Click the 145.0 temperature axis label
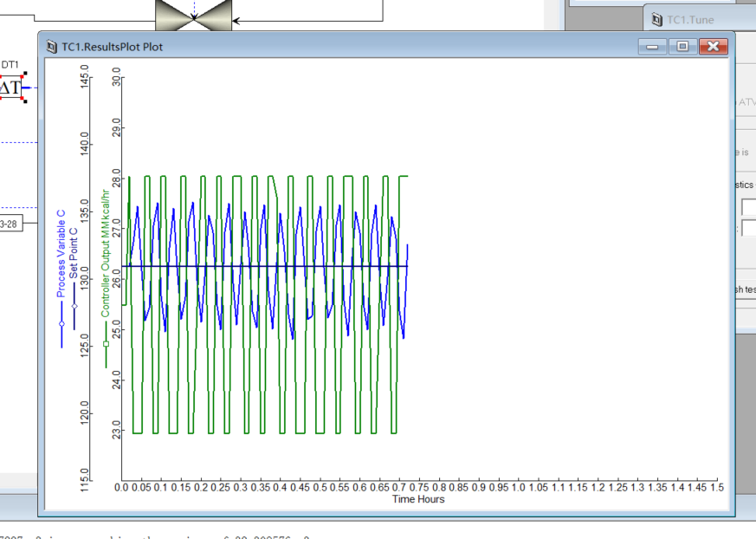This screenshot has width=756, height=539. click(x=85, y=77)
